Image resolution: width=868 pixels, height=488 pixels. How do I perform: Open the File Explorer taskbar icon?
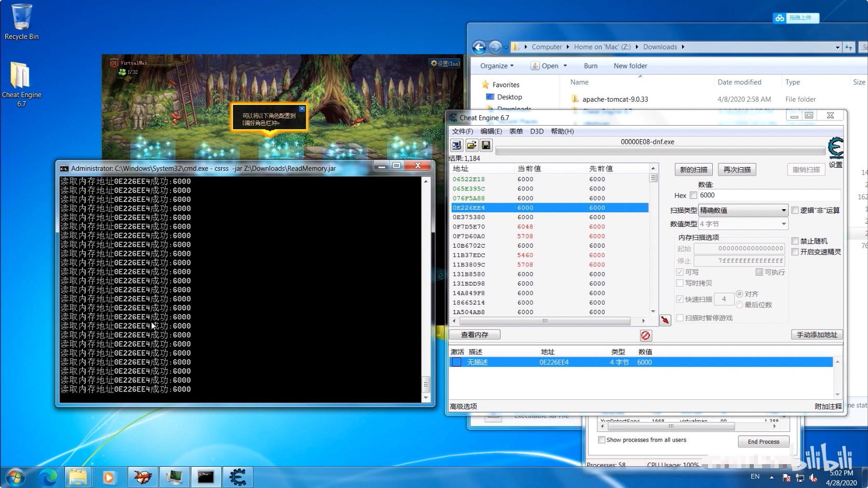(78, 477)
